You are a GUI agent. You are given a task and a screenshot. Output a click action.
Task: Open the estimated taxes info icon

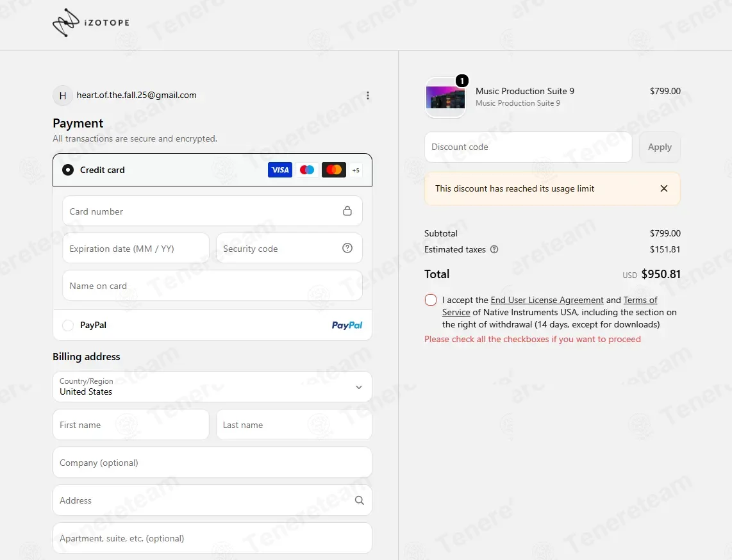pos(494,249)
